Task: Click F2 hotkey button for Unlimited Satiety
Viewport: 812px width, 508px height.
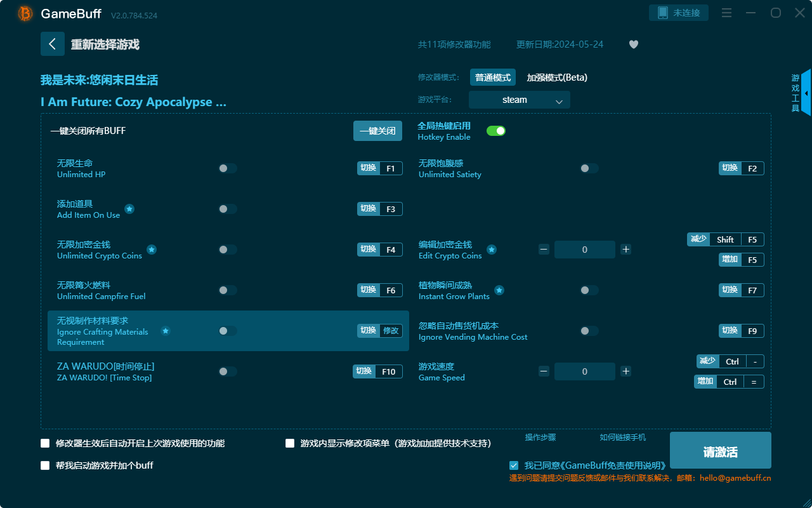Action: click(x=742, y=168)
